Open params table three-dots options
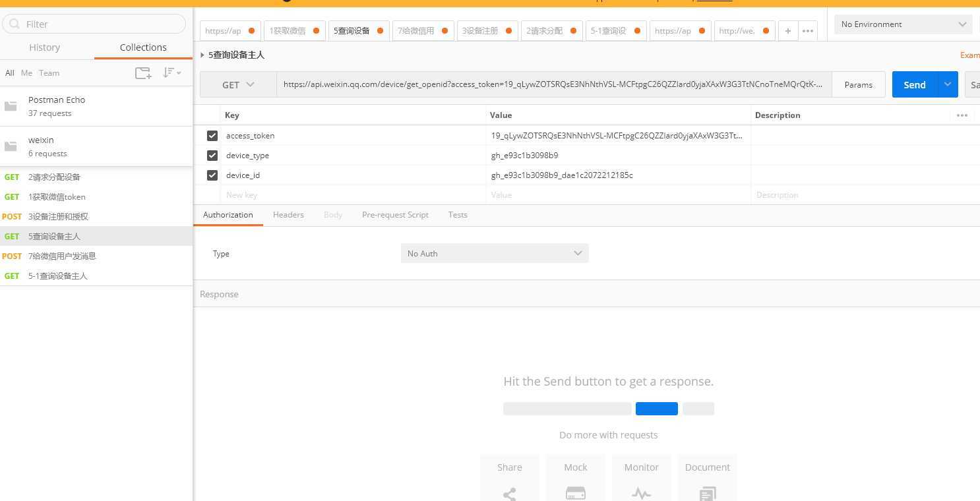The height and width of the screenshot is (501, 980). [962, 115]
